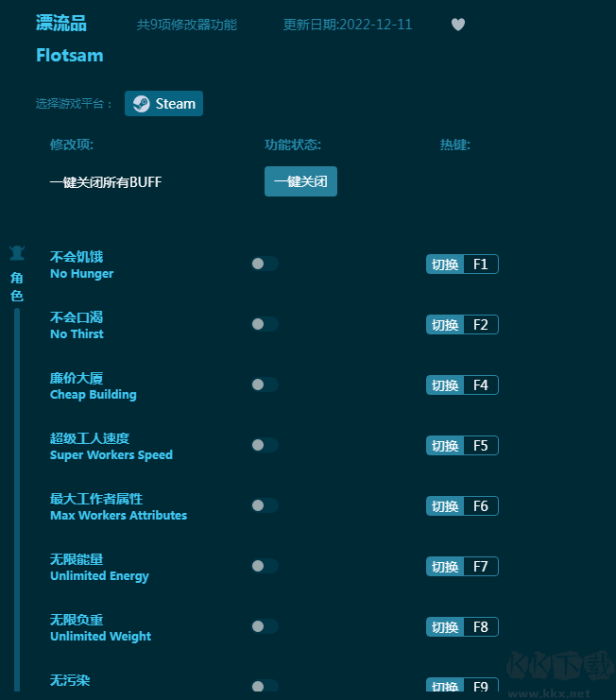Turn on Cheap Building toggle
Image resolution: width=616 pixels, height=700 pixels.
point(265,384)
